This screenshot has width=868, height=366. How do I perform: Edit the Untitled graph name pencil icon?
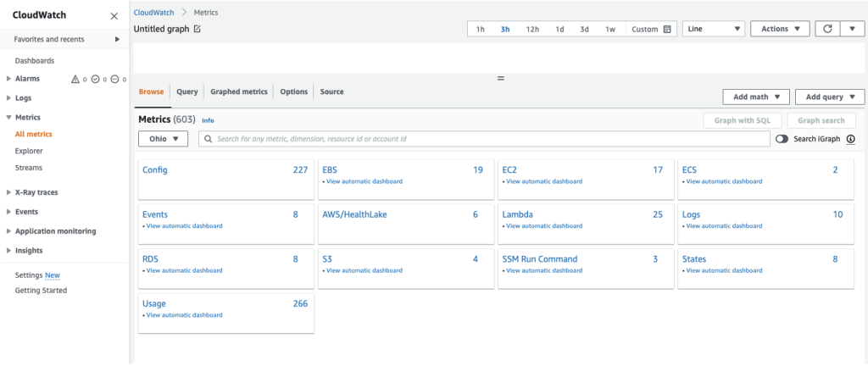[198, 29]
